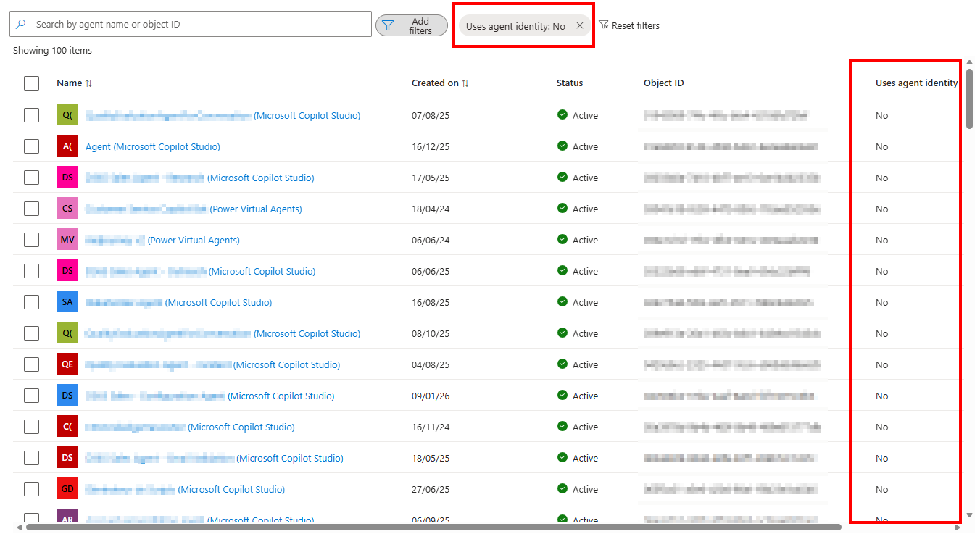Select checkbox for row created 07/08/25

31,115
